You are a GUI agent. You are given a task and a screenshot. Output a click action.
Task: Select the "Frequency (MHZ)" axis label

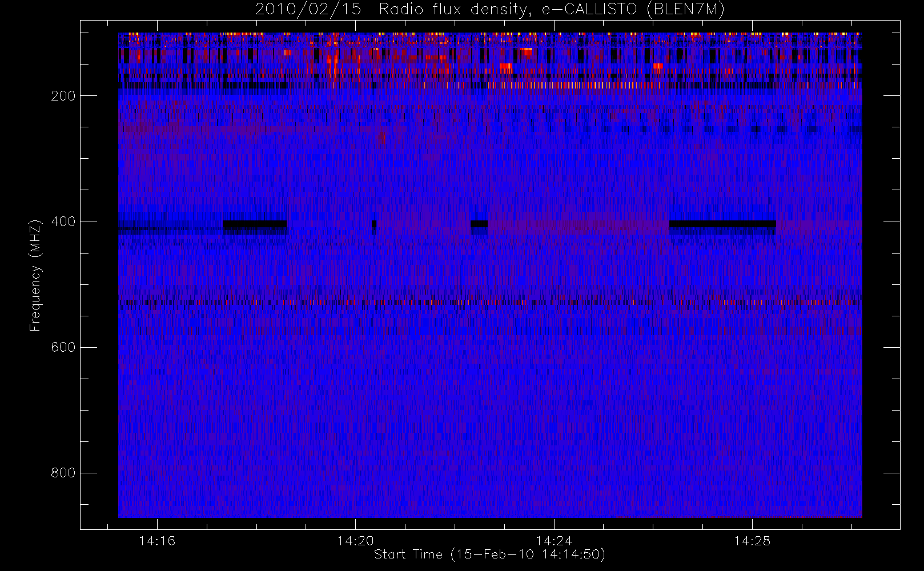click(35, 275)
